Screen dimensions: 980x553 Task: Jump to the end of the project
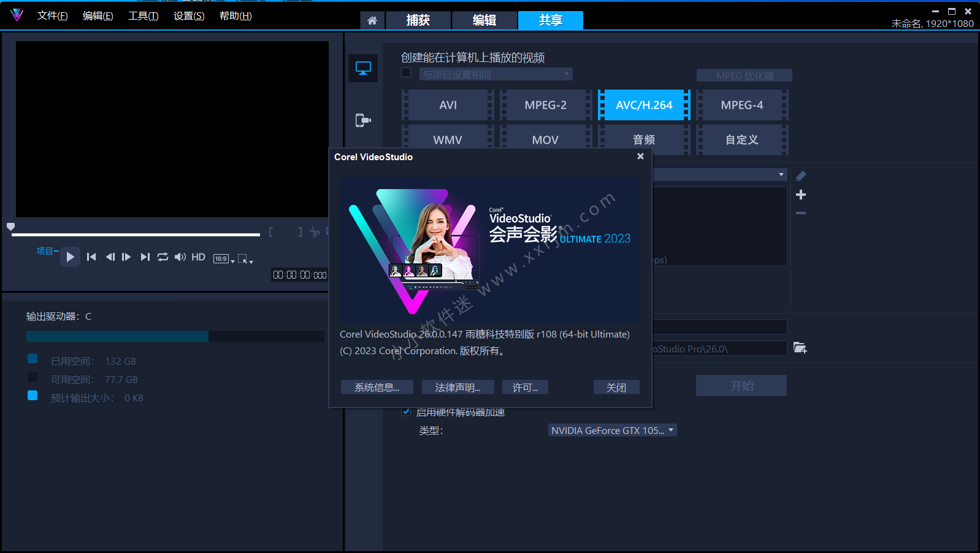point(145,257)
